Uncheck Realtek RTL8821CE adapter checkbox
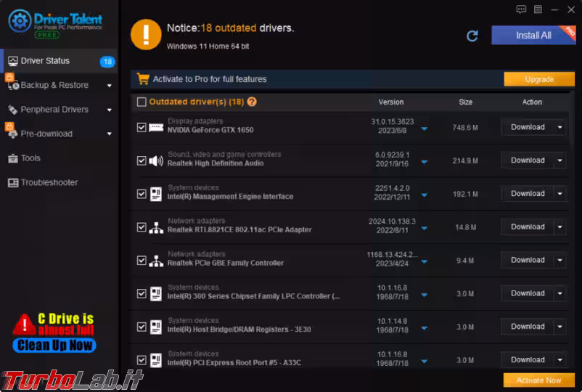This screenshot has width=582, height=392. coord(142,227)
